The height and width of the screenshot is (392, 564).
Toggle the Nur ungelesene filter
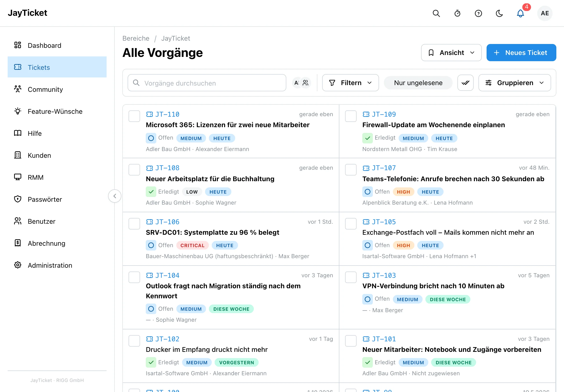418,83
